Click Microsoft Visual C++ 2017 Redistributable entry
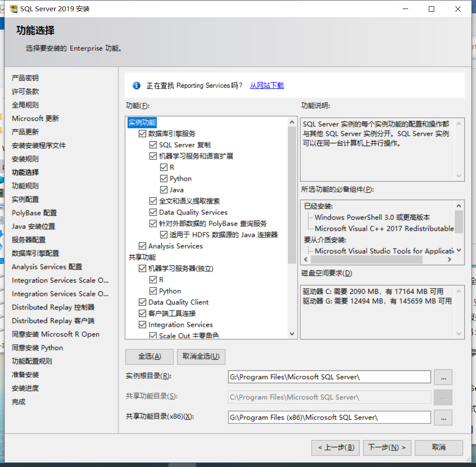This screenshot has width=476, height=467. 384,229
